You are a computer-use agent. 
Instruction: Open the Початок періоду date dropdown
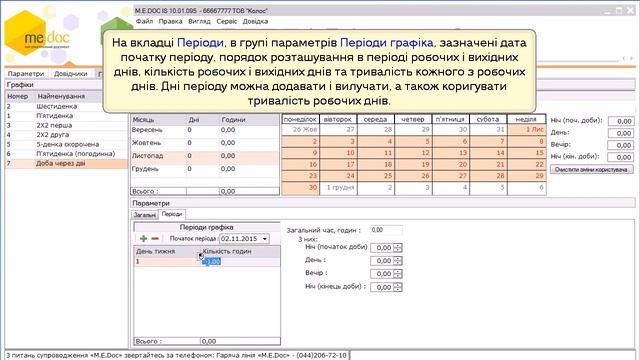click(x=265, y=239)
